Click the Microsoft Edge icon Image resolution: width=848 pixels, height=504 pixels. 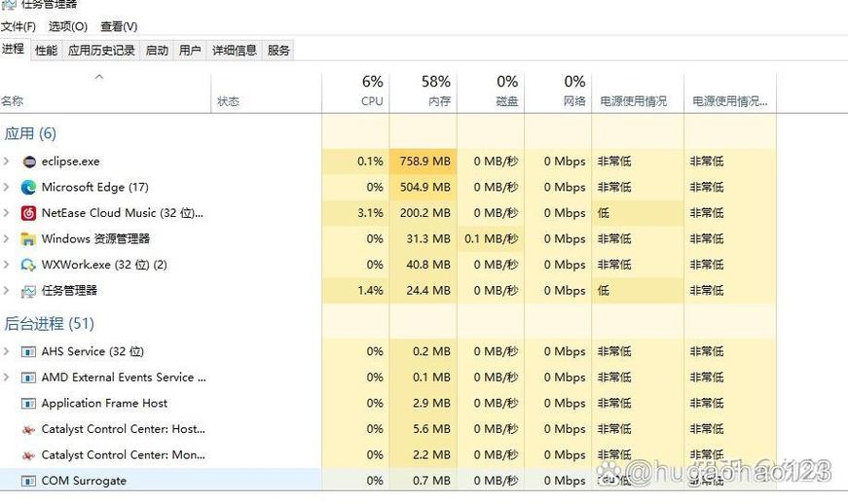click(x=28, y=188)
